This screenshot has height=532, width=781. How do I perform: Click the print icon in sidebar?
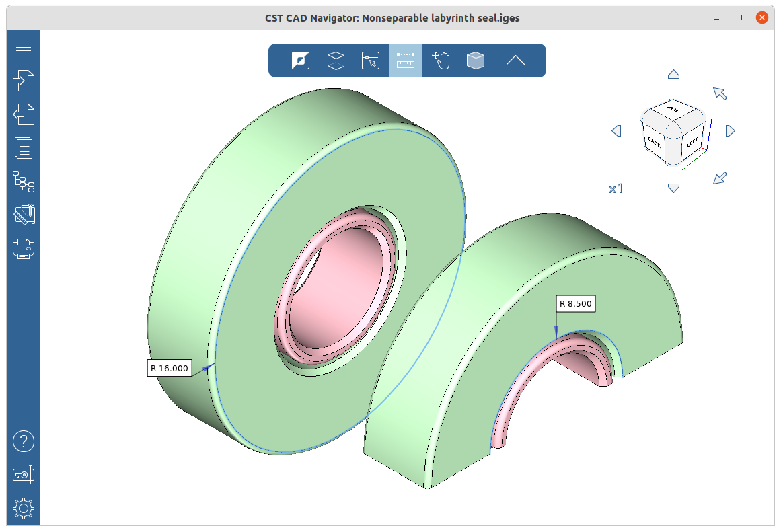pyautogui.click(x=24, y=249)
